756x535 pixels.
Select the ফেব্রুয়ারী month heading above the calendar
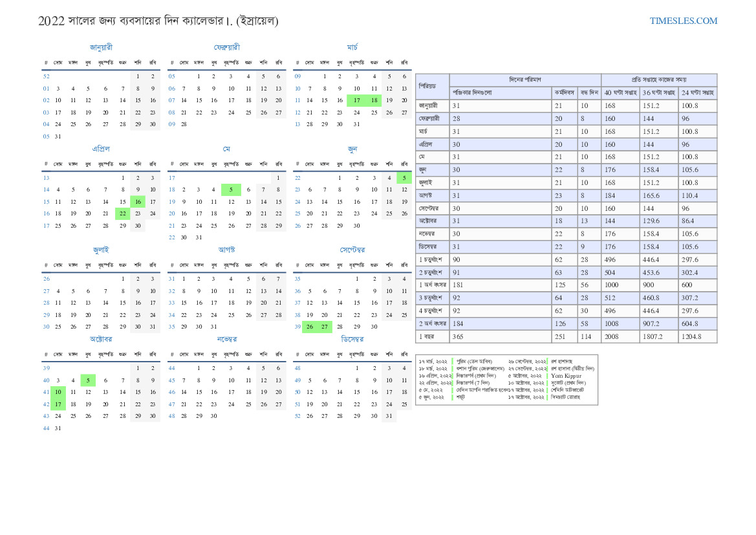pos(226,47)
